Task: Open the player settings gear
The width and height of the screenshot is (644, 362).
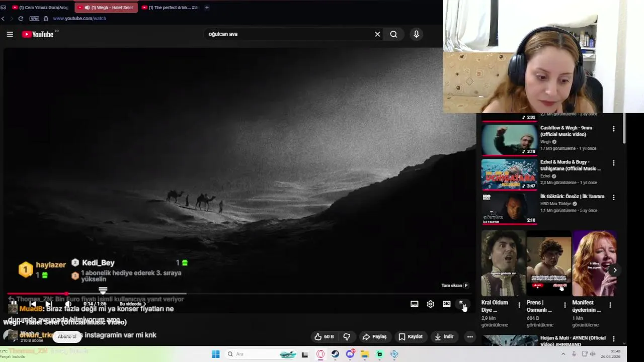Action: tap(431, 304)
